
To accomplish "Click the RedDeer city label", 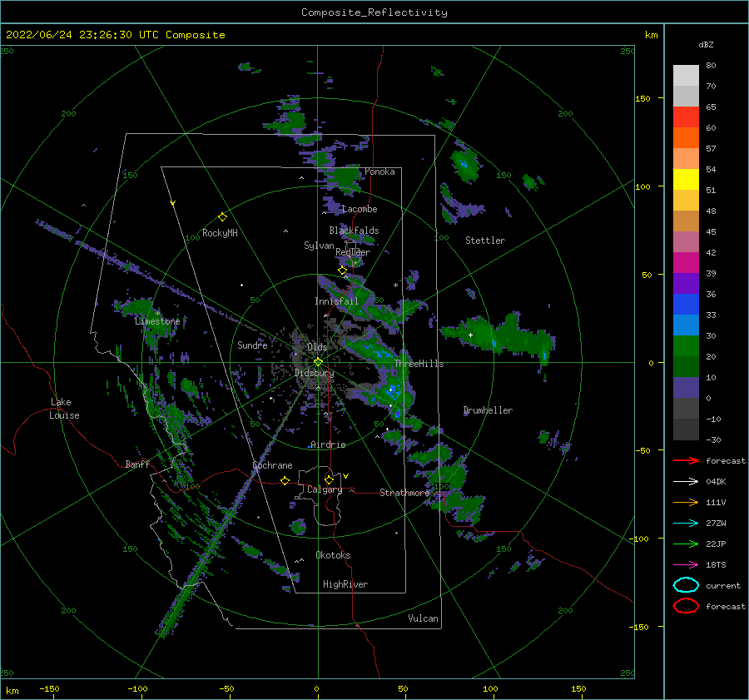I will point(353,252).
